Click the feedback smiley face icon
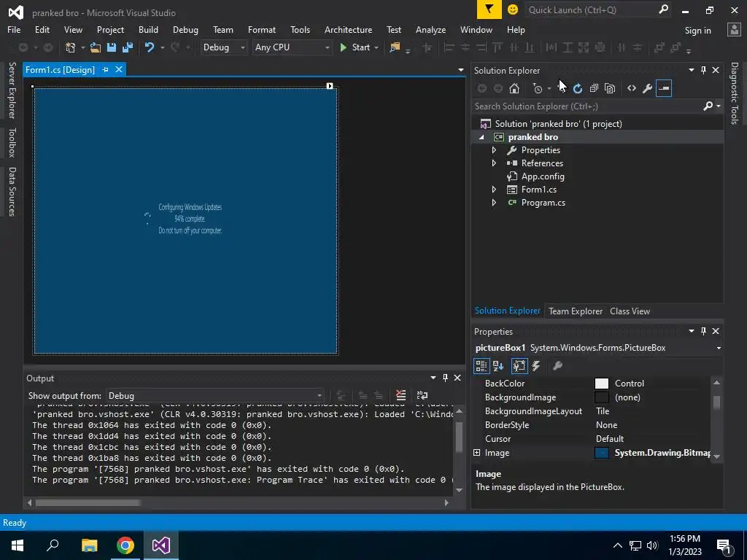 (513, 9)
